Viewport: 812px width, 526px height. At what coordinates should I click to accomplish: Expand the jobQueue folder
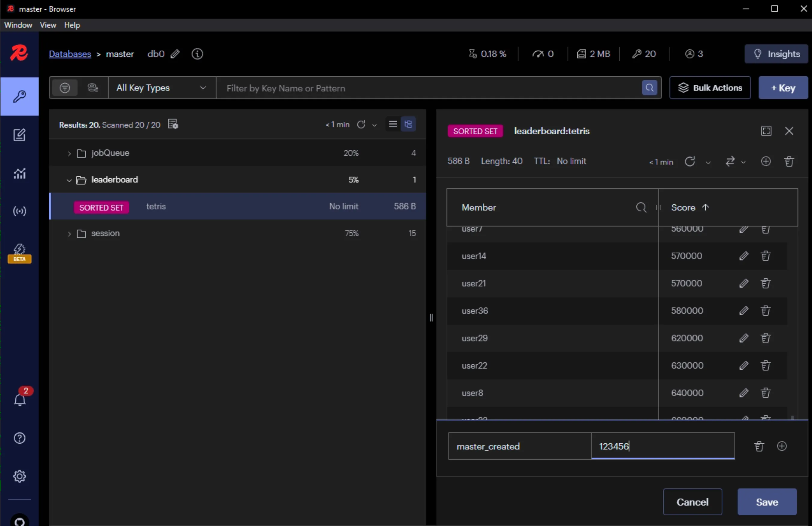pyautogui.click(x=69, y=154)
